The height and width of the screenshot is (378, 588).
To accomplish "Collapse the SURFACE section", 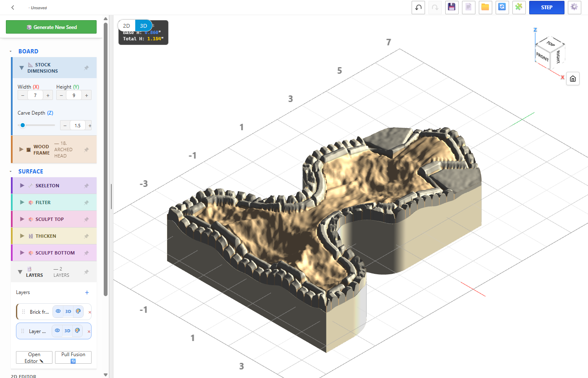I will click(x=10, y=171).
